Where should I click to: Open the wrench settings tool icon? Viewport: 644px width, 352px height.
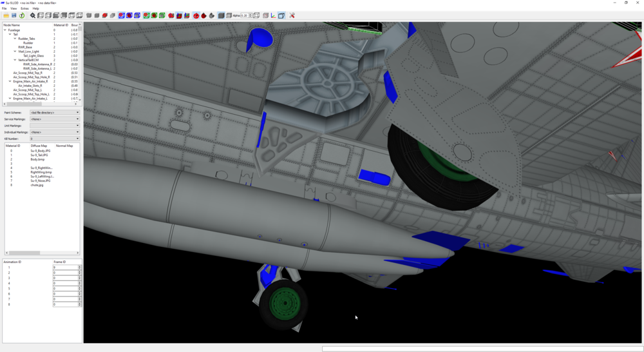292,15
